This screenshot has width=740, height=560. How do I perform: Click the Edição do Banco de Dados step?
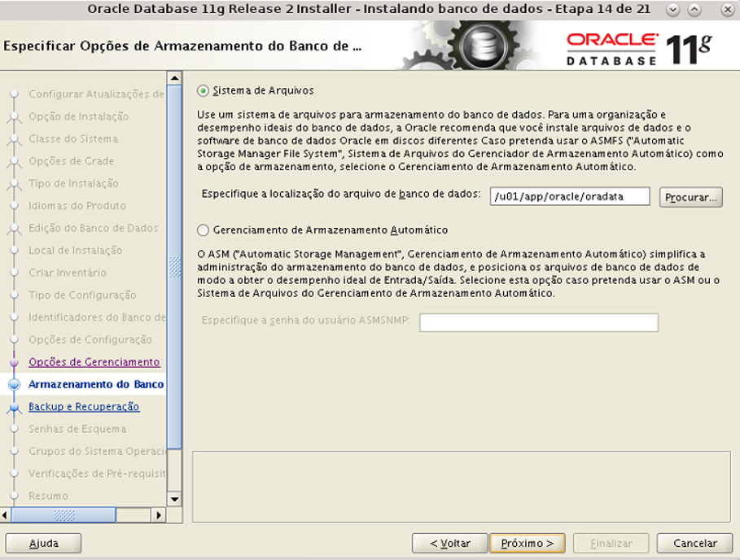tap(94, 228)
